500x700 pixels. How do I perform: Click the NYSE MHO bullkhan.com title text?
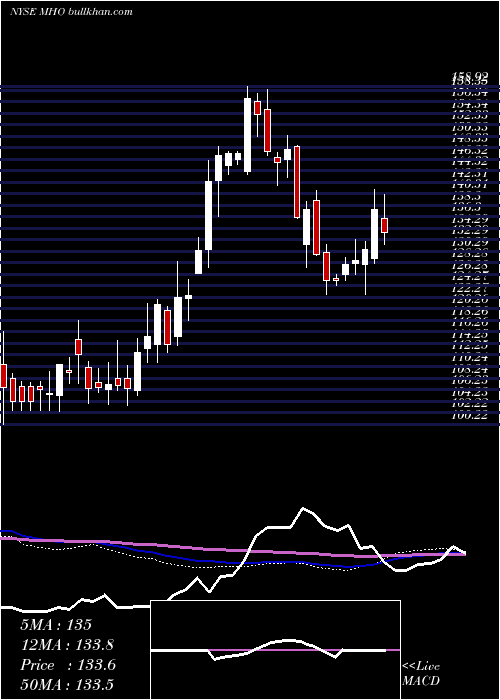71,11
